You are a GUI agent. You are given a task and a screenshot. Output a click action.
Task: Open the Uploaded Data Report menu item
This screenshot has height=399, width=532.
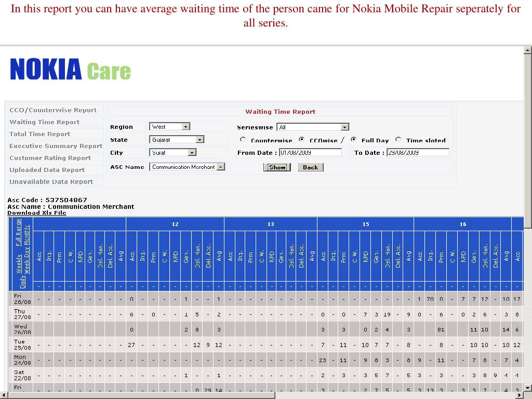[x=47, y=170]
